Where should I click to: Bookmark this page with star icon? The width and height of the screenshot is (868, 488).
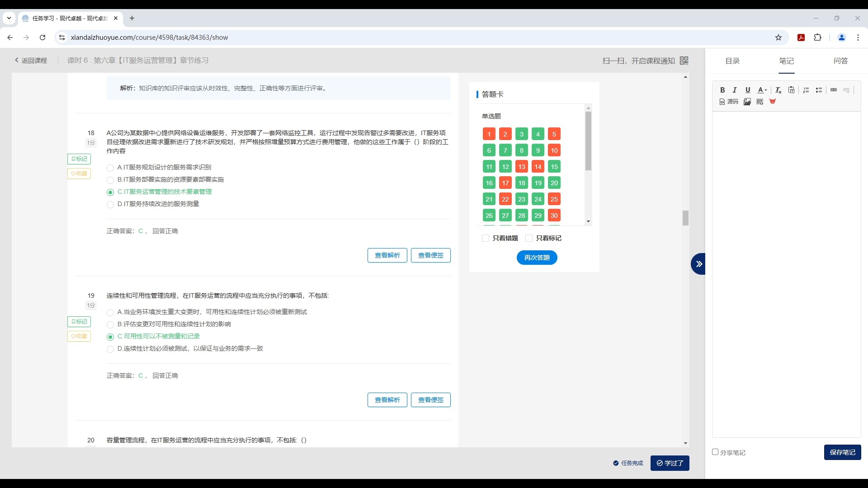coord(778,38)
